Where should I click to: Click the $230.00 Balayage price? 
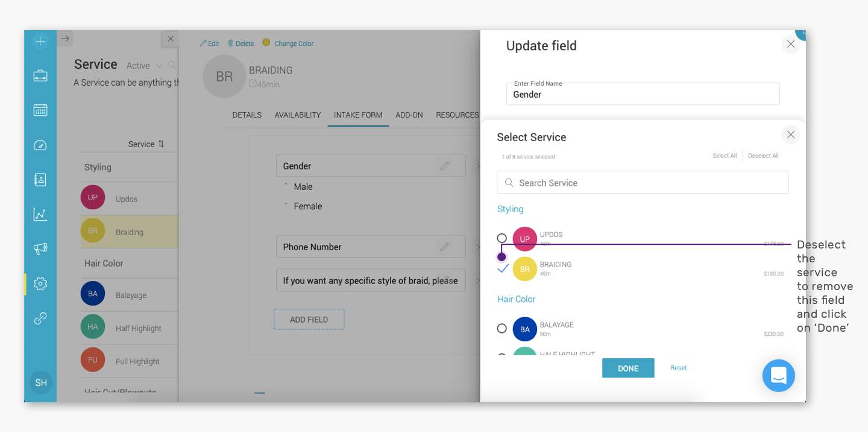pos(773,334)
